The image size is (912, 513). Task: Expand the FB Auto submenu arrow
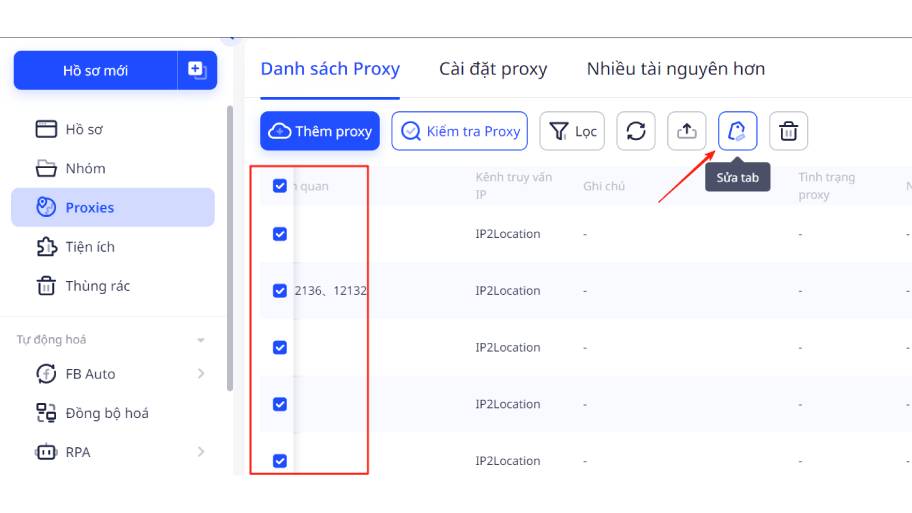[x=201, y=373]
